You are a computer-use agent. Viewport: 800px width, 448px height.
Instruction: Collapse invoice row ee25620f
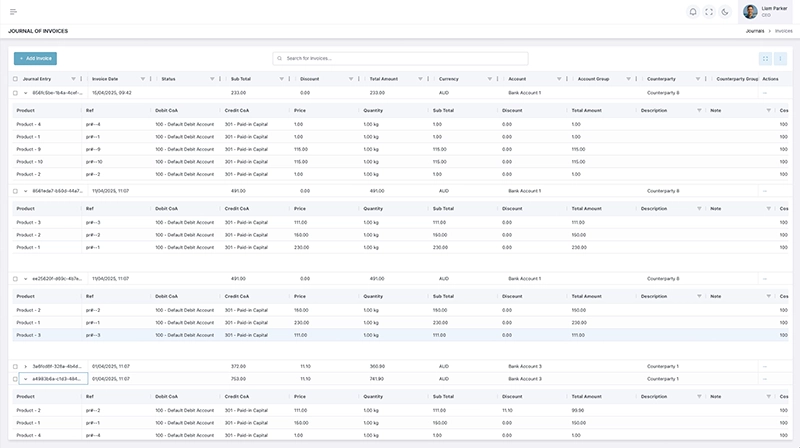26,279
